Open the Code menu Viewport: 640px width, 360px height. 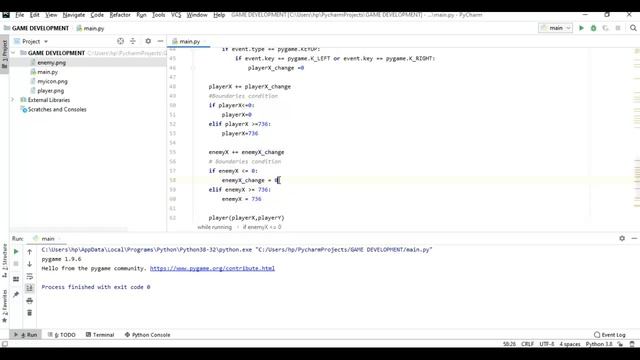click(x=97, y=15)
